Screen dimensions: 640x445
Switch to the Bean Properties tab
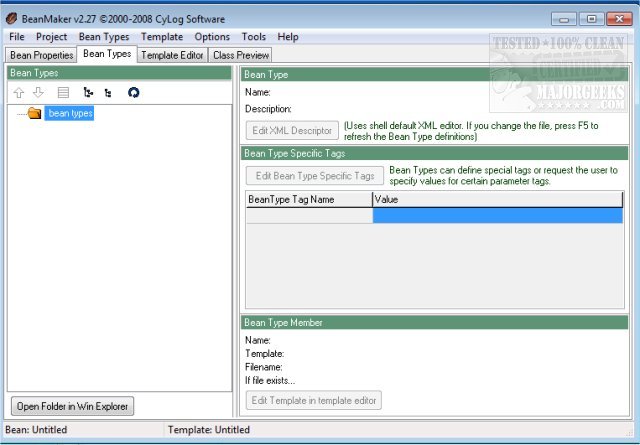(42, 55)
